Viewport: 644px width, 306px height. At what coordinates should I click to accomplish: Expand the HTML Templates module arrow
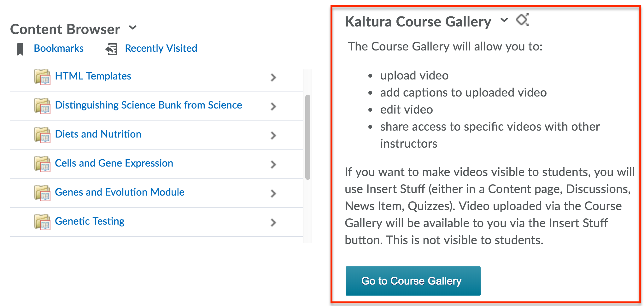pos(273,77)
